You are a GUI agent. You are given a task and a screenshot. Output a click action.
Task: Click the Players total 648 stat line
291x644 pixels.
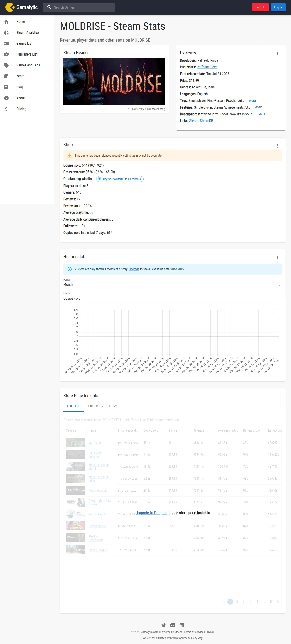click(x=76, y=186)
